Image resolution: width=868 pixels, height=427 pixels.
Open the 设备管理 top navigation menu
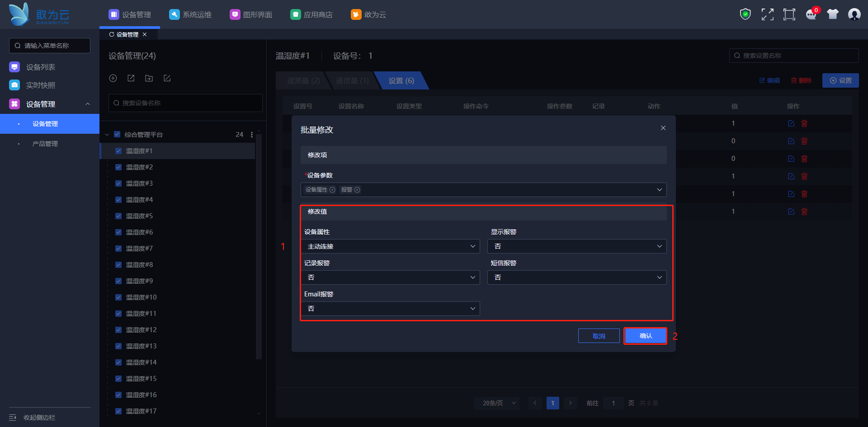(130, 14)
